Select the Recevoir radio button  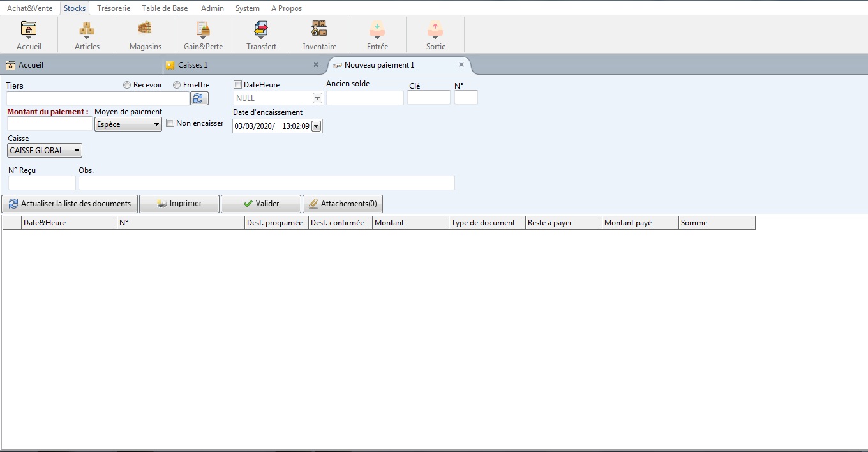pos(127,85)
